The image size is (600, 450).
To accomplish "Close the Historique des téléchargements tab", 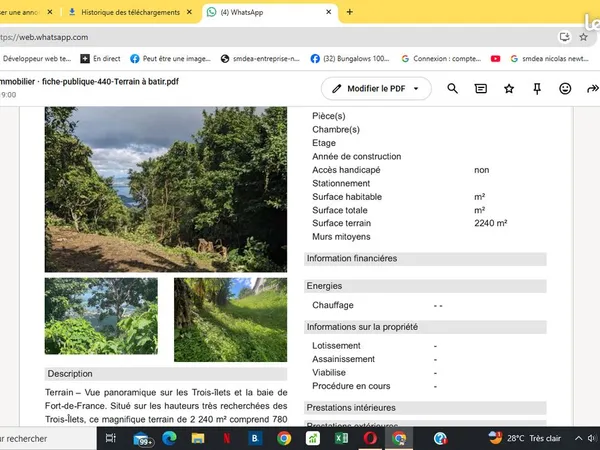I will coord(189,12).
